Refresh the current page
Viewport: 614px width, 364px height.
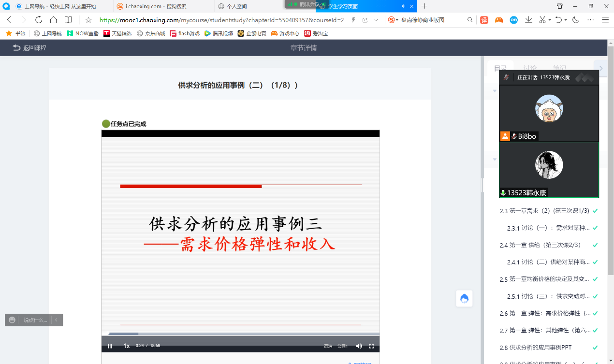click(39, 20)
